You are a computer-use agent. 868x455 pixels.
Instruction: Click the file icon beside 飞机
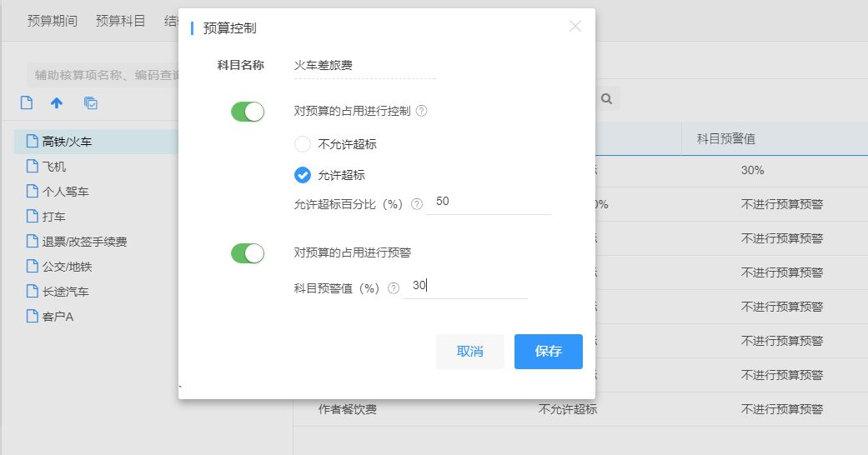coord(33,166)
